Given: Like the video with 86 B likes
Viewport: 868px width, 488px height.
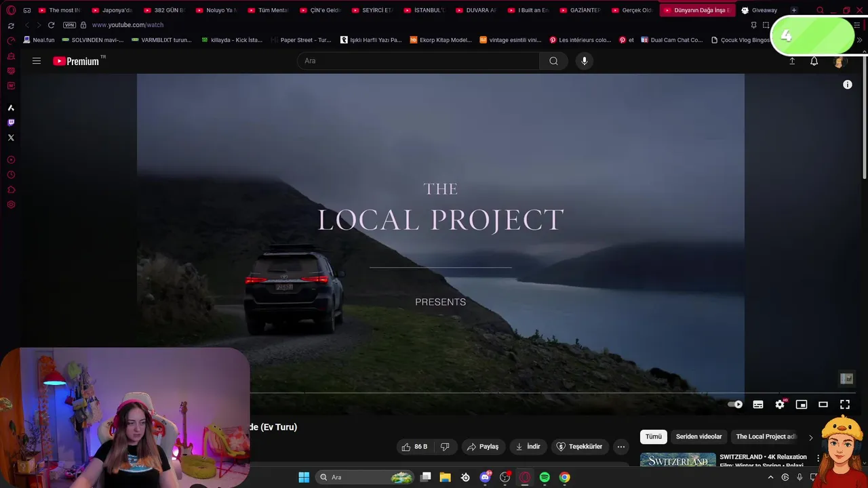Looking at the screenshot, I should (415, 447).
